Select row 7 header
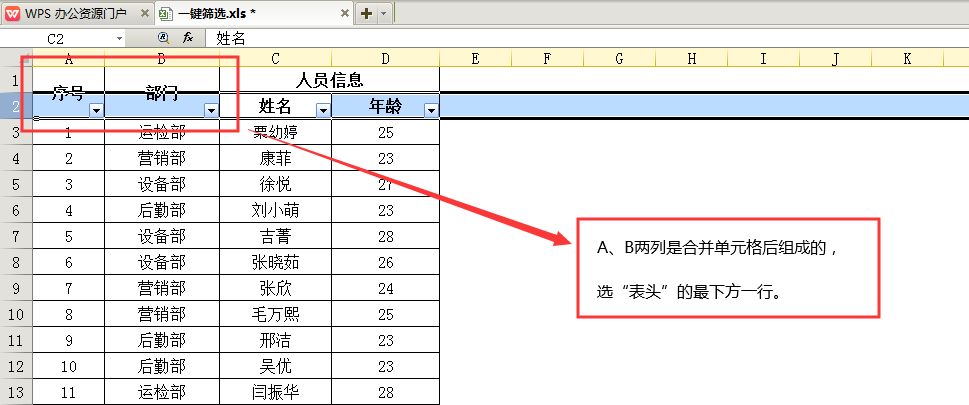The width and height of the screenshot is (969, 405). [16, 236]
